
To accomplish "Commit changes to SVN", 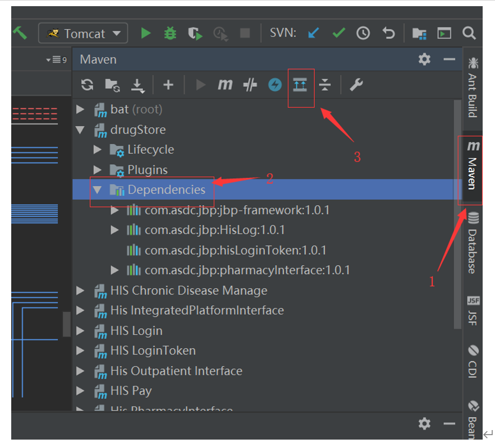I will click(339, 33).
